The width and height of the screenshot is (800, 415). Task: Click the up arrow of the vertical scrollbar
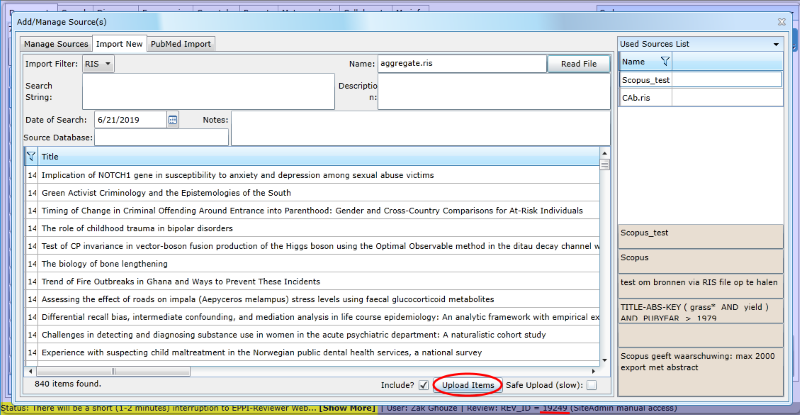[x=605, y=153]
